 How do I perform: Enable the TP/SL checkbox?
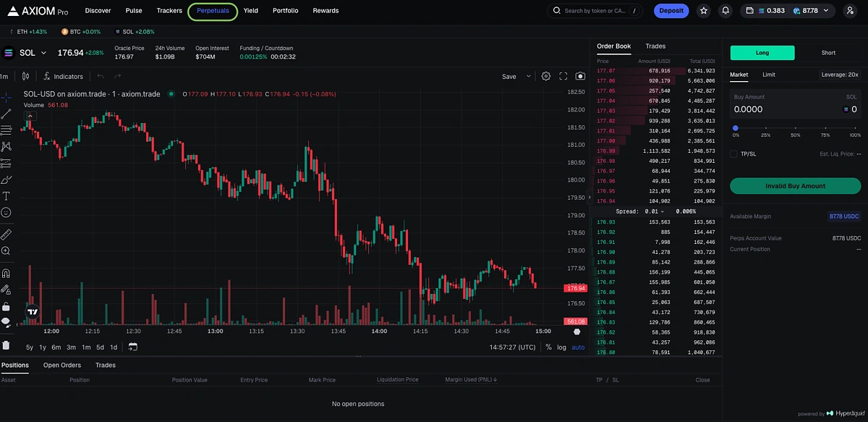734,154
